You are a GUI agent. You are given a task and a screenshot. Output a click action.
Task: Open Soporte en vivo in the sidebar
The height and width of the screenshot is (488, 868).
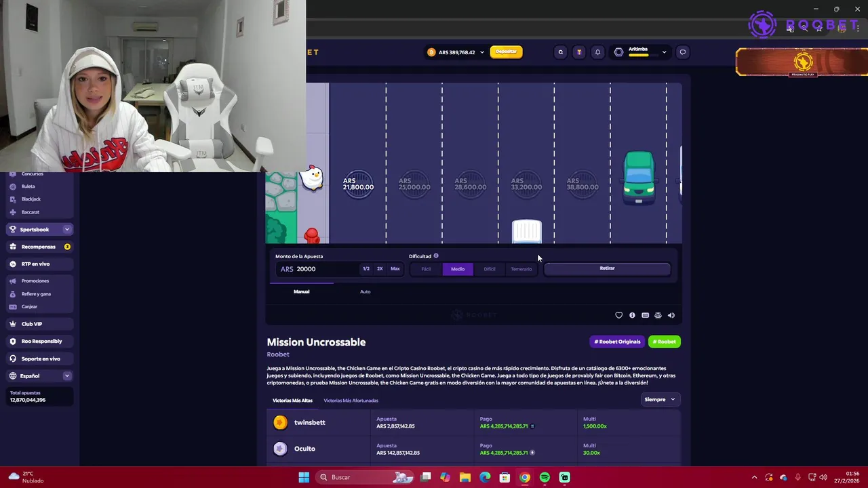(x=41, y=359)
